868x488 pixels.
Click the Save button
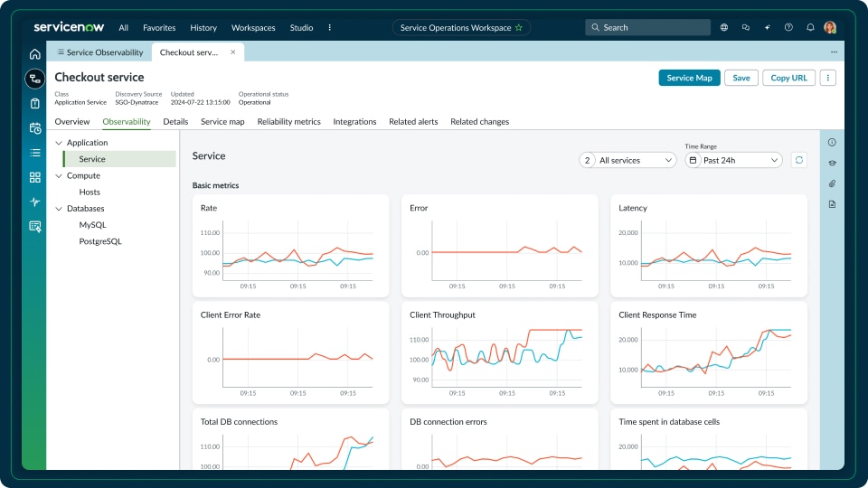point(741,78)
